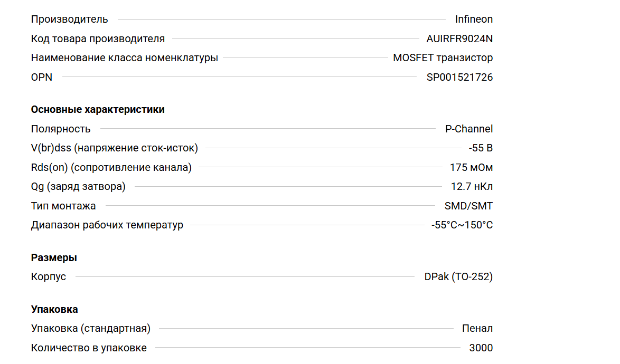Click the Диапазон рабочих температур label
This screenshot has height=364, width=620.
click(107, 225)
